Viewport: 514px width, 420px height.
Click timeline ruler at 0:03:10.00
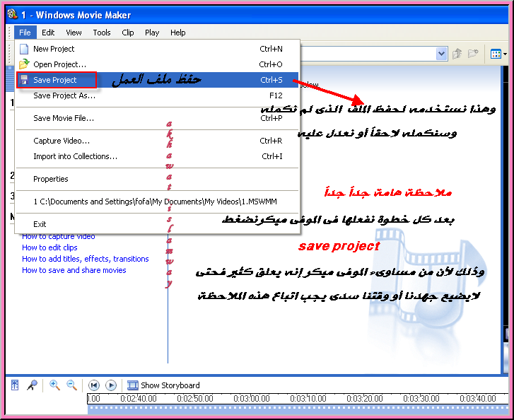[308, 399]
